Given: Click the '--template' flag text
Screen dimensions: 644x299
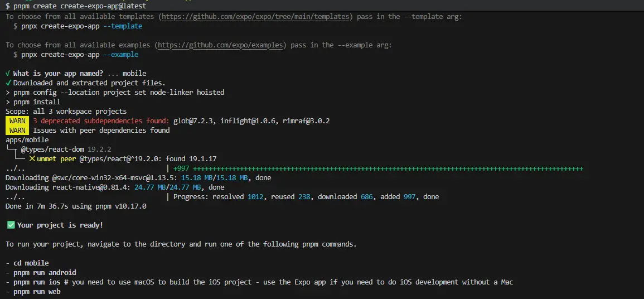Looking at the screenshot, I should pyautogui.click(x=123, y=26).
